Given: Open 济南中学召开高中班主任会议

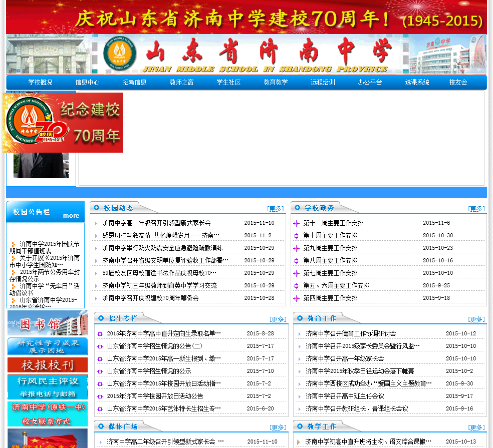Looking at the screenshot, I should click(345, 396).
